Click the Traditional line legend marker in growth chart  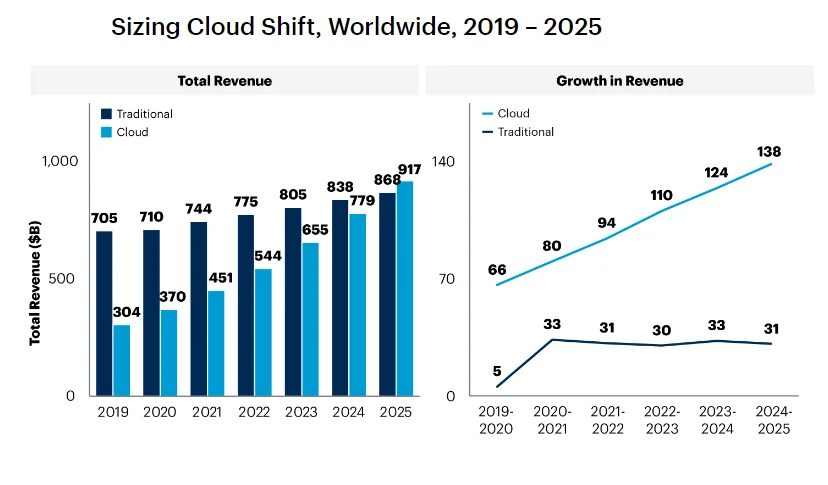[x=487, y=132]
